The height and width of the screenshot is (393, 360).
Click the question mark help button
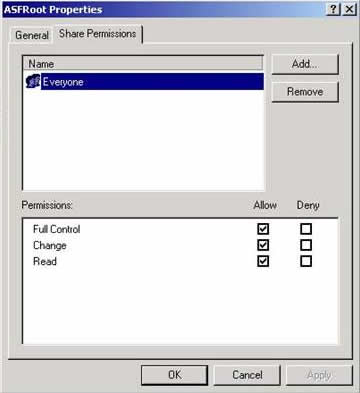coord(333,9)
